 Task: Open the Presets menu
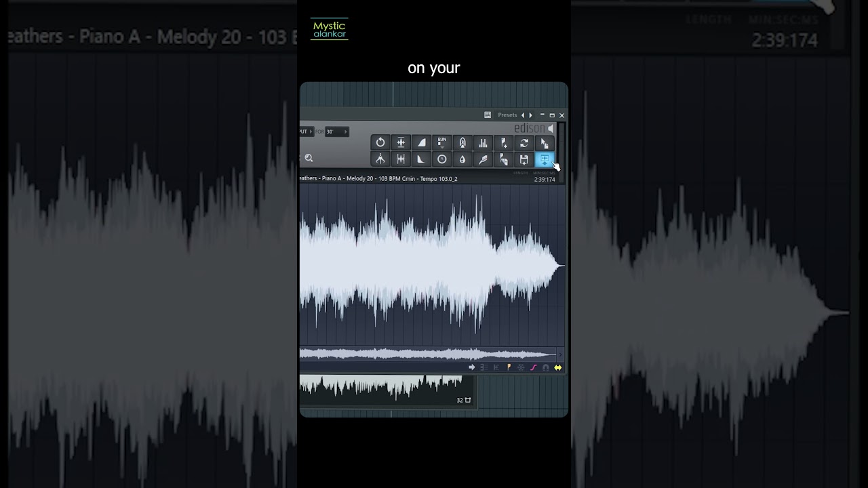pos(507,115)
